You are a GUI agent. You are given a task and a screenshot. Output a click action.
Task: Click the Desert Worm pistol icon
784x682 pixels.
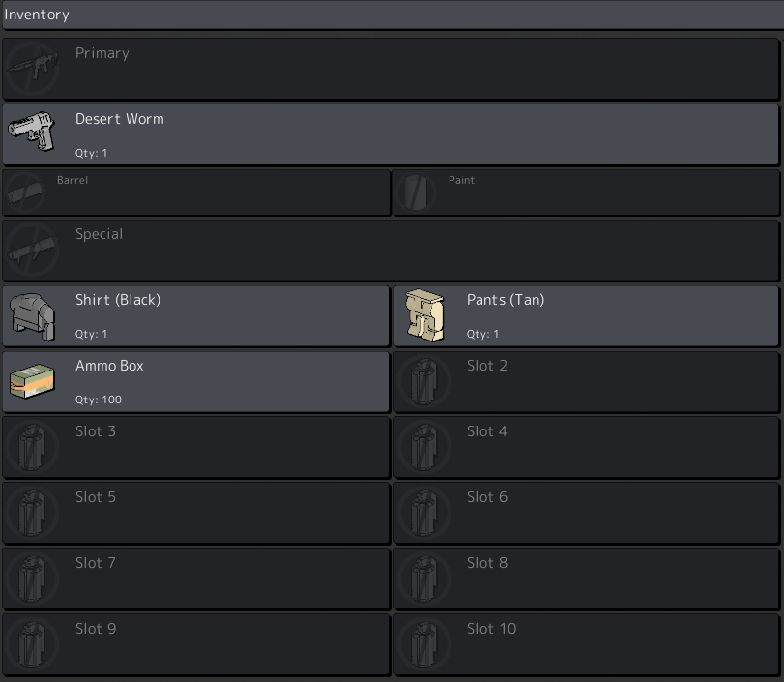[x=32, y=132]
